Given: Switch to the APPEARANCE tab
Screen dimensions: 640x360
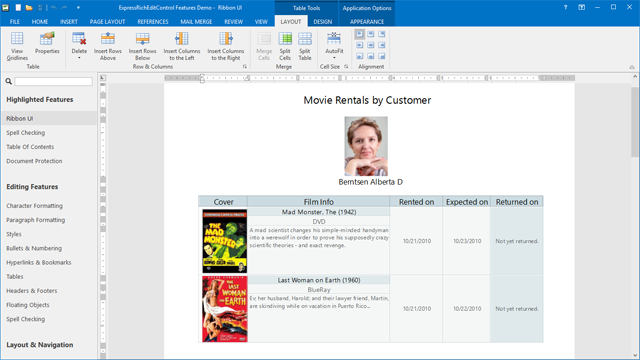Looking at the screenshot, I should tap(367, 22).
